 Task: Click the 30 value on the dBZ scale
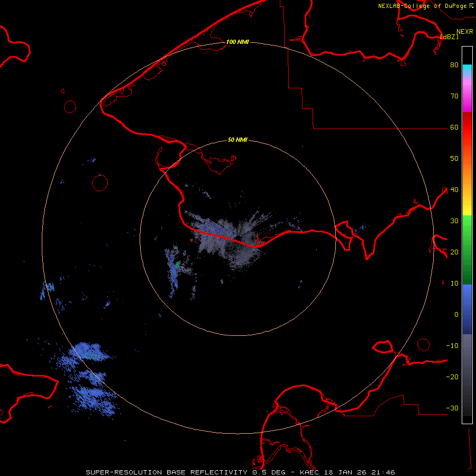click(x=454, y=221)
